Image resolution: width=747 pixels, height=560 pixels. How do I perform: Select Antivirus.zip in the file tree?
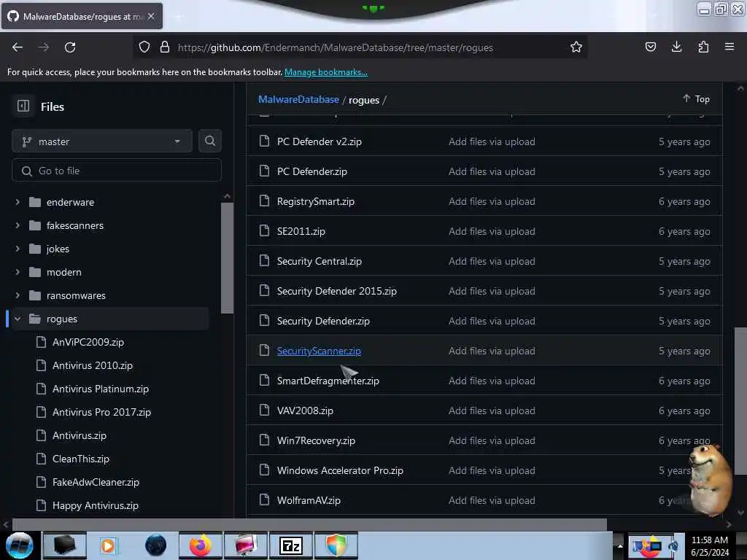(x=79, y=435)
